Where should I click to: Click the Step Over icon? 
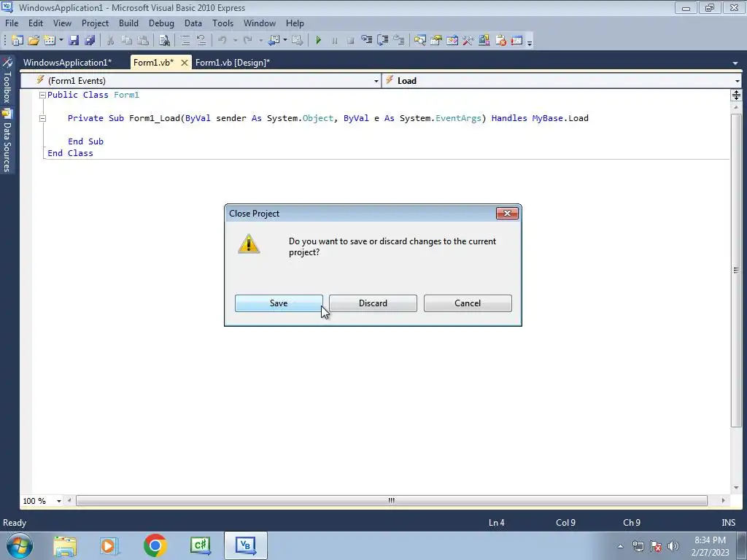pyautogui.click(x=382, y=41)
